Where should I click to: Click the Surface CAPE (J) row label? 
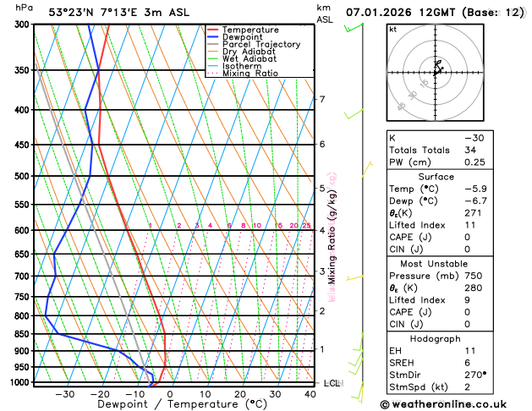click(410, 237)
